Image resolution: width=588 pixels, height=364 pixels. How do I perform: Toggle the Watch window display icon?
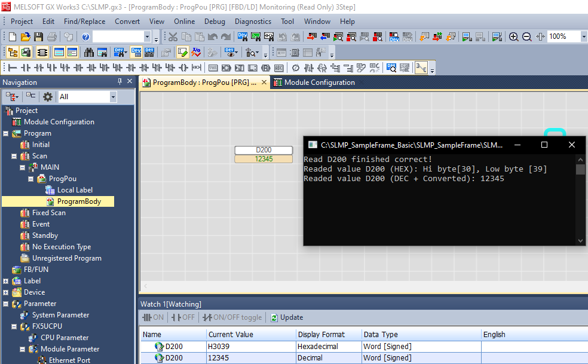tap(72, 52)
